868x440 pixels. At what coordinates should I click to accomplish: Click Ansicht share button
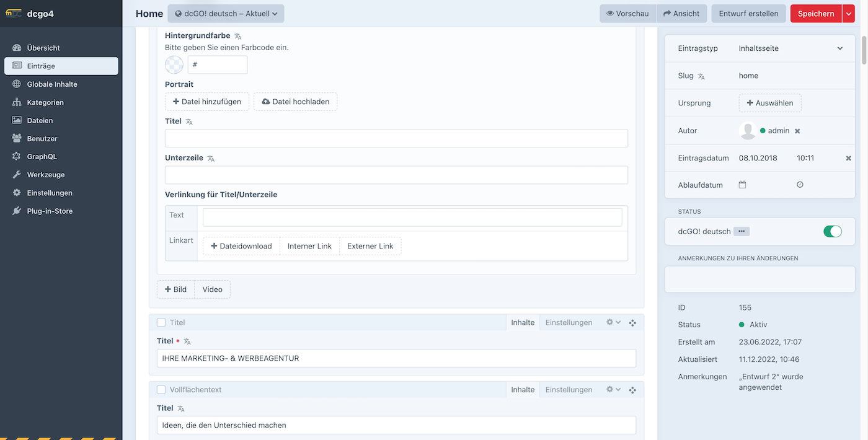681,14
